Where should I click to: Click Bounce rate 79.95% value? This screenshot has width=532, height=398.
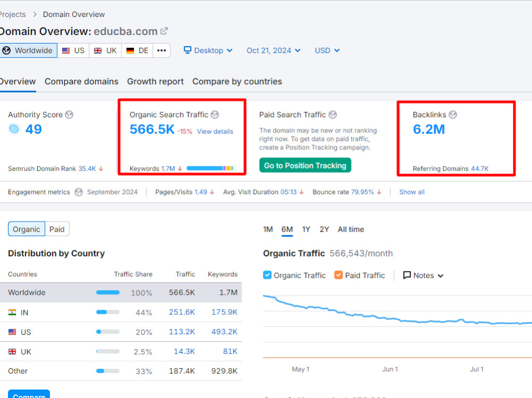(x=362, y=192)
